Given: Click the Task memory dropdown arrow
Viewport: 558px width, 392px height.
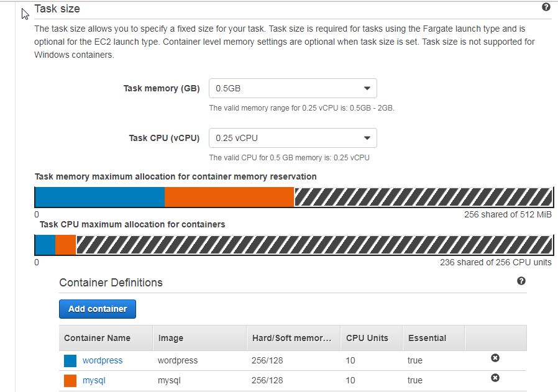Looking at the screenshot, I should pyautogui.click(x=367, y=88).
